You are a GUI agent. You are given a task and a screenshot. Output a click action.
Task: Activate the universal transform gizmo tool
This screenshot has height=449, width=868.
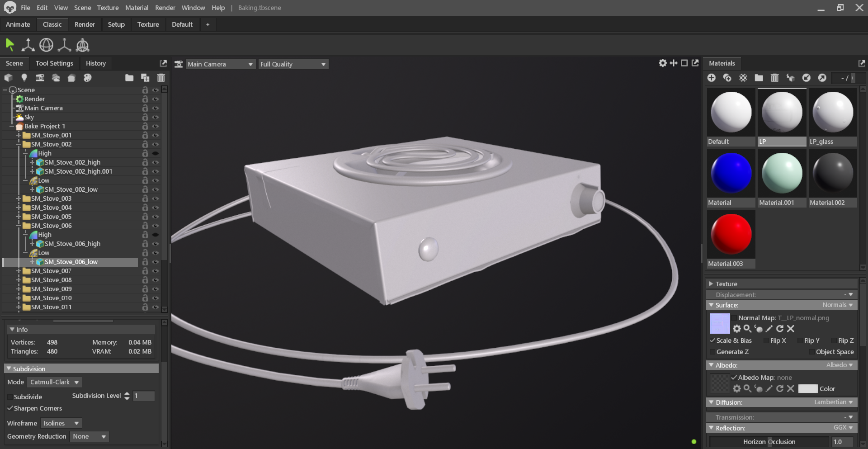point(82,45)
